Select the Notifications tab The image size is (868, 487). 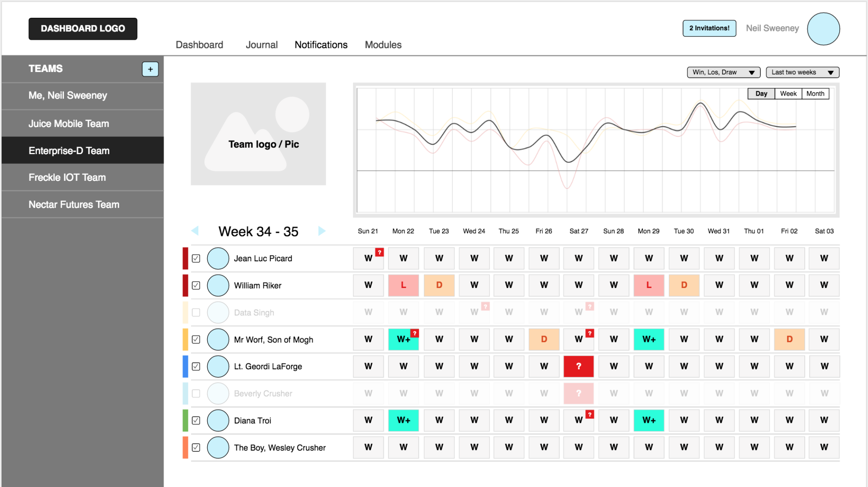tap(321, 44)
